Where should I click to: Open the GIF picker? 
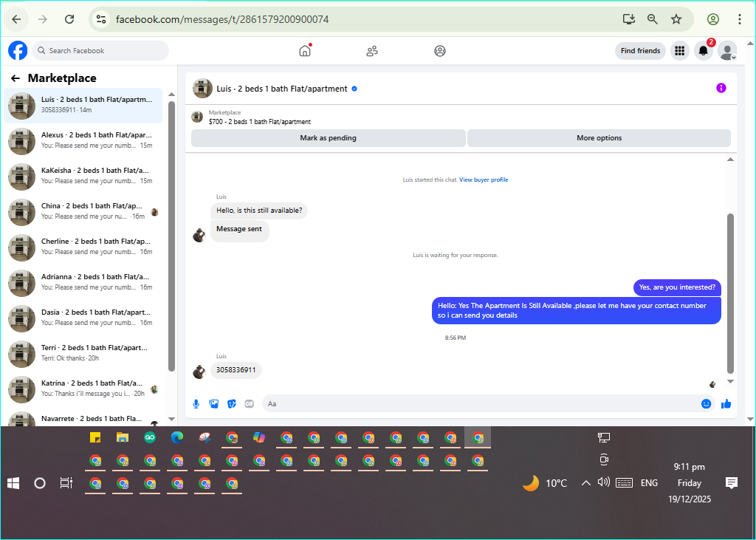tap(250, 404)
